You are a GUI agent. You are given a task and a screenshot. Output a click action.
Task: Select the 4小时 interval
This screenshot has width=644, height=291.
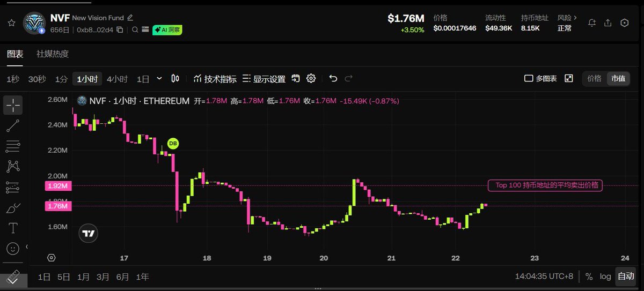[117, 79]
